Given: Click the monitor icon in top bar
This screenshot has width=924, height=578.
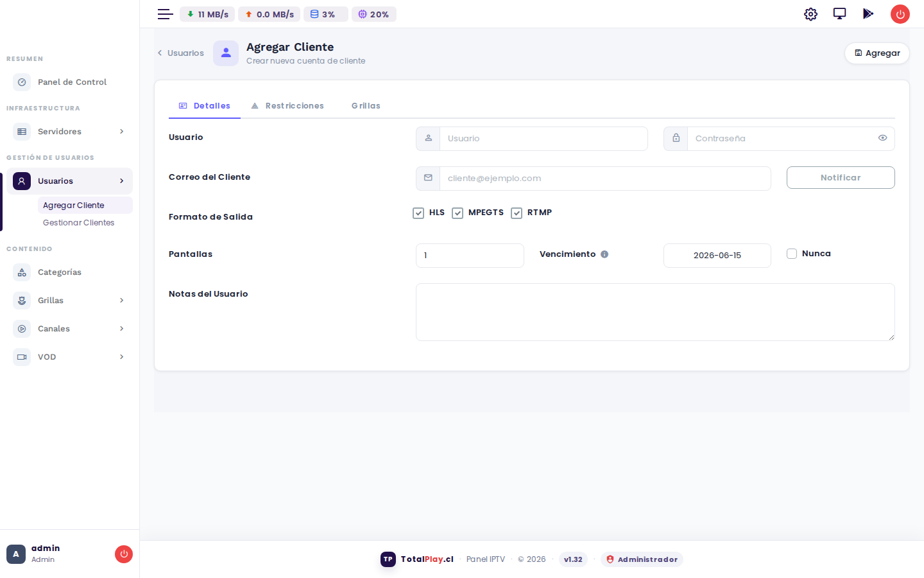Looking at the screenshot, I should point(839,14).
